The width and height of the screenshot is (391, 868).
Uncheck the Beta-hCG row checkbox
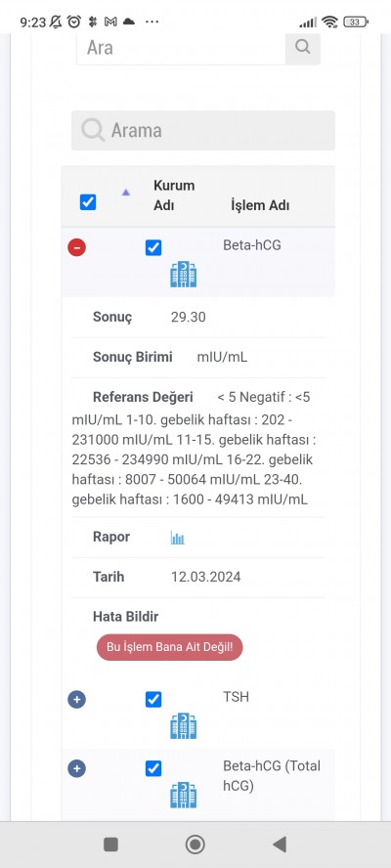click(x=153, y=247)
